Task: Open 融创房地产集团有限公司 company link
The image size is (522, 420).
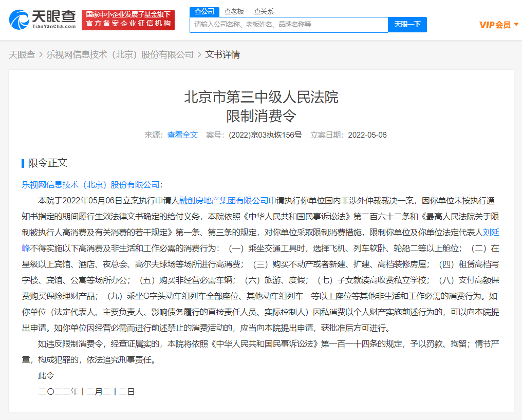Action: pyautogui.click(x=223, y=201)
